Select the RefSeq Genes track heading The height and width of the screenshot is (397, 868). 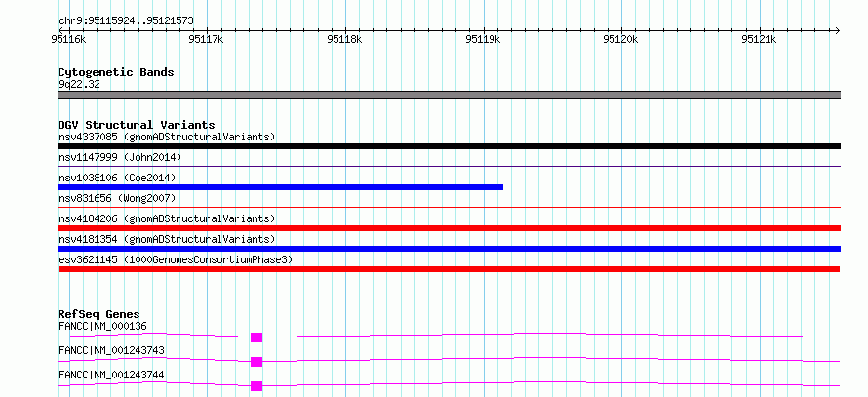(x=99, y=314)
